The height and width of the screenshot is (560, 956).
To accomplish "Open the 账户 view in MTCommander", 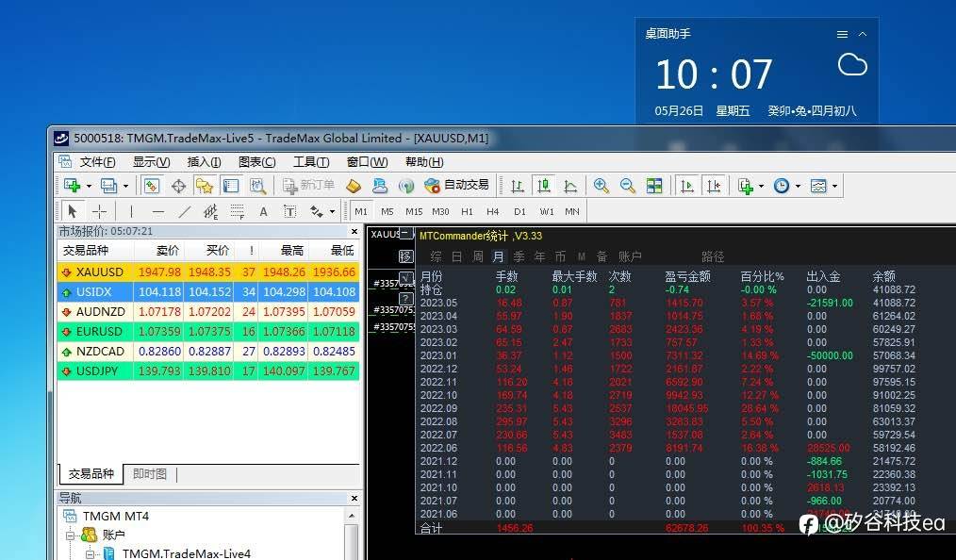I will (630, 256).
